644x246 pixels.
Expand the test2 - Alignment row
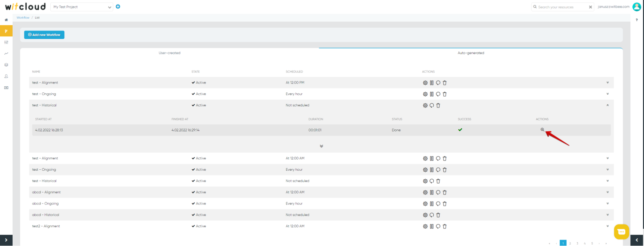(608, 226)
